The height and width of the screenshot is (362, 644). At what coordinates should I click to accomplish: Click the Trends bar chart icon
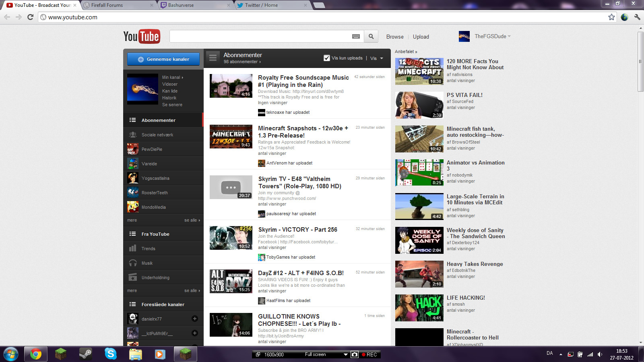[x=132, y=249]
